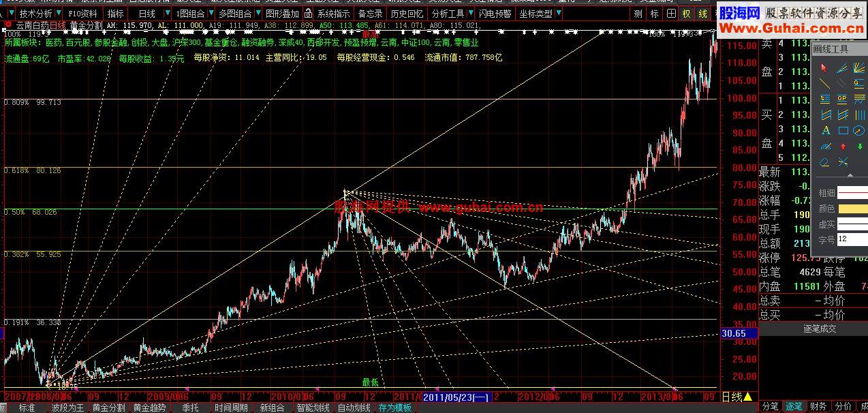This screenshot has width=868, height=413.
Task: Click the 逐笔成交 panel header
Action: point(813,329)
